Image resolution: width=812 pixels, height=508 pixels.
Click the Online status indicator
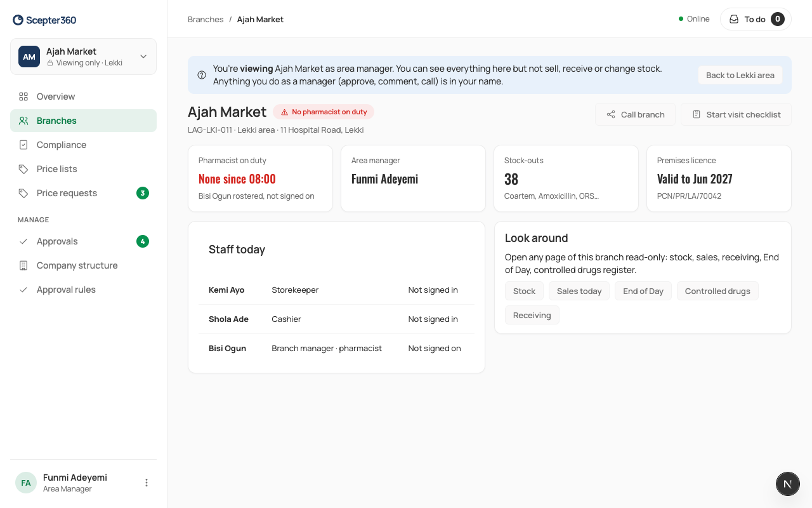pyautogui.click(x=694, y=19)
